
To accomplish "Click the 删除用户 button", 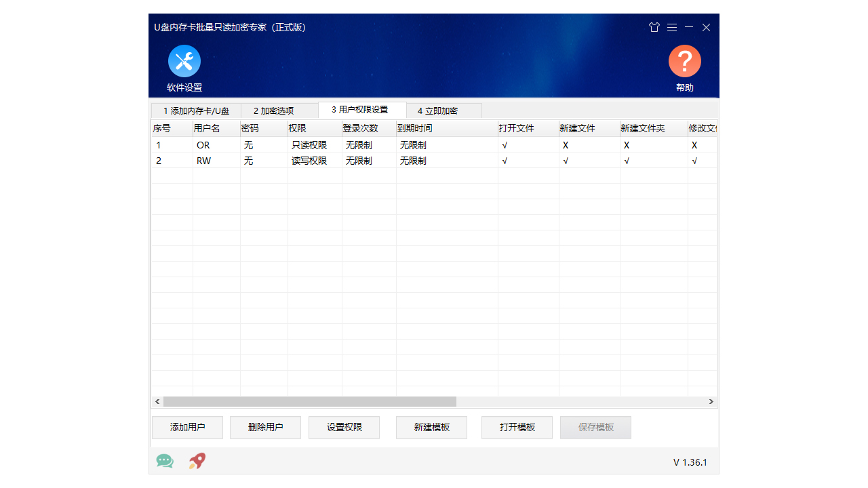I will coord(265,427).
